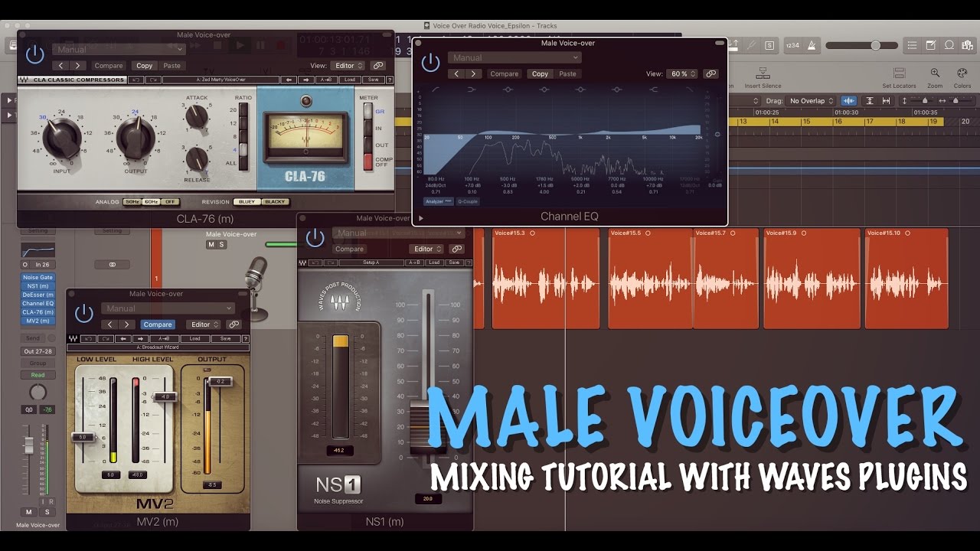Open the Channel EQ Manual preset dropdown
Image resolution: width=980 pixels, height=551 pixels.
[514, 57]
